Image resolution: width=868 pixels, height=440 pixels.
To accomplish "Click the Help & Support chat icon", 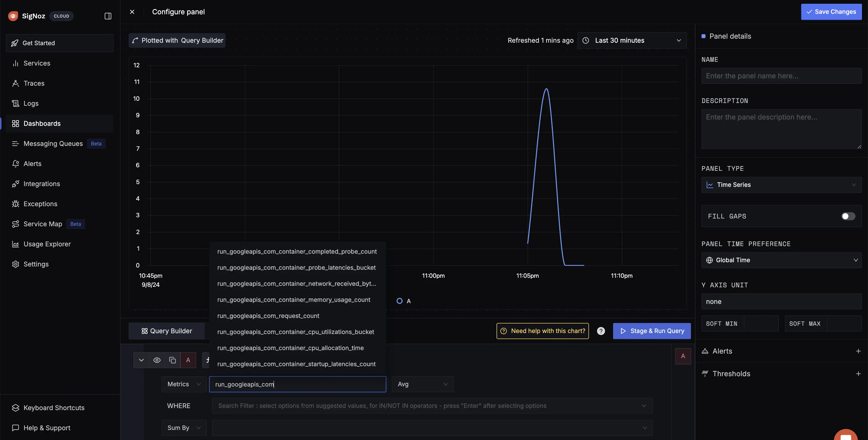I will coord(16,428).
